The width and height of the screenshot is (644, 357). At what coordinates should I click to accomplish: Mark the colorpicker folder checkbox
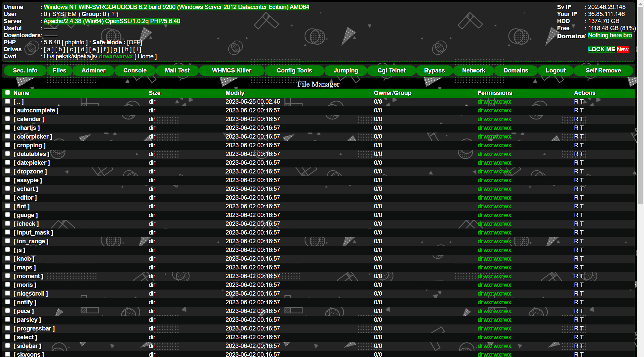click(x=7, y=136)
